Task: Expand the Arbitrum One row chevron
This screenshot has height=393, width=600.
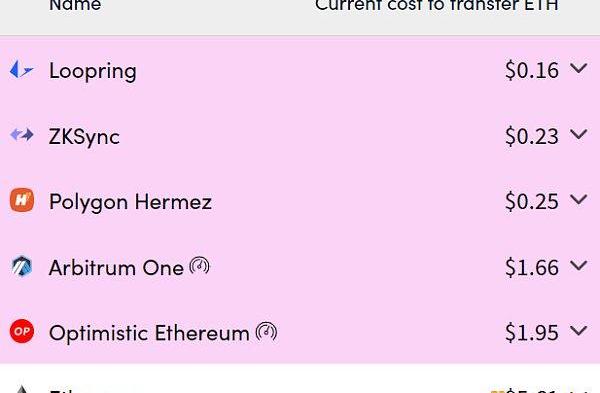Action: tap(578, 265)
